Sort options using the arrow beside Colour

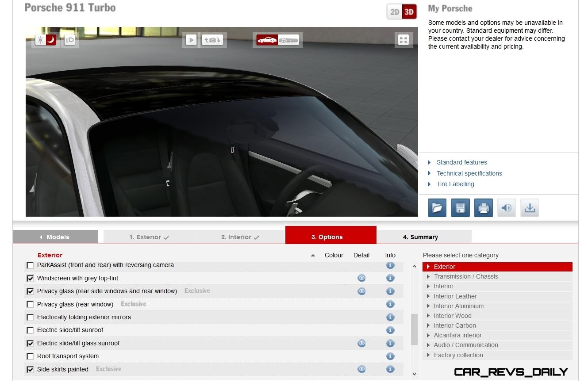coord(313,256)
